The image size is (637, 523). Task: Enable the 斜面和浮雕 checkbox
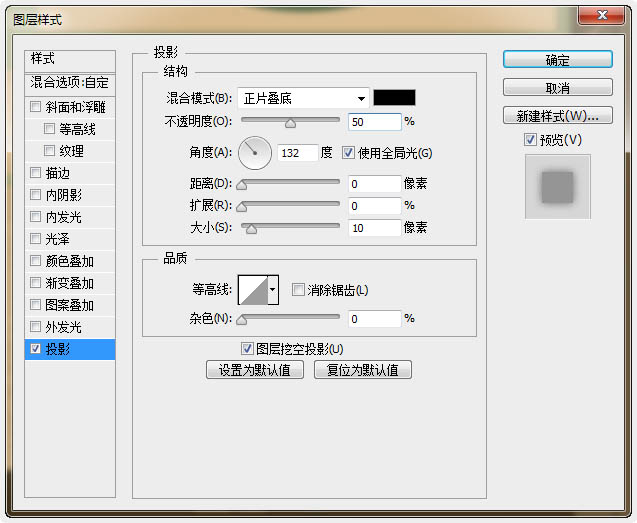pos(36,107)
